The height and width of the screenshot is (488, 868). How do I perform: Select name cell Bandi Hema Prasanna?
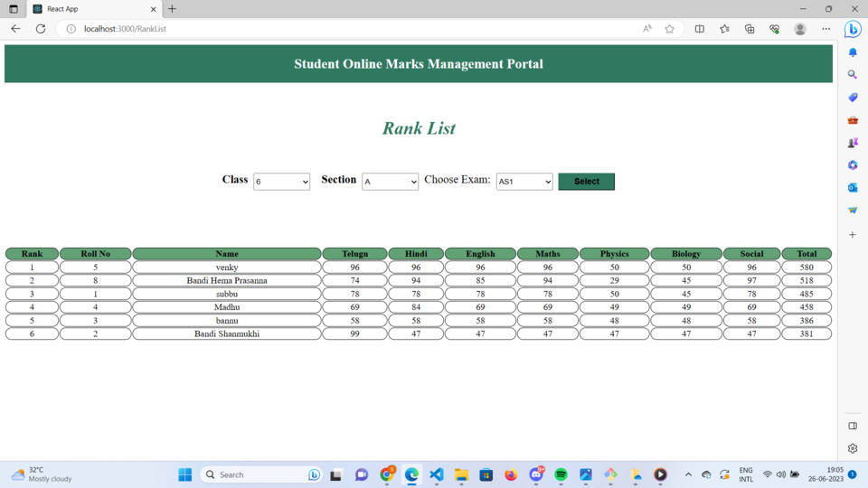pyautogui.click(x=227, y=280)
